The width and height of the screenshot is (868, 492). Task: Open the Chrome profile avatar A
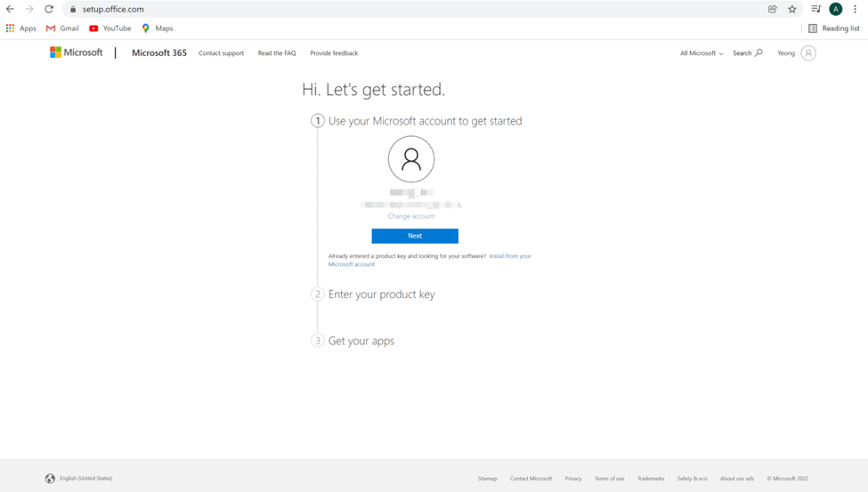(x=835, y=9)
